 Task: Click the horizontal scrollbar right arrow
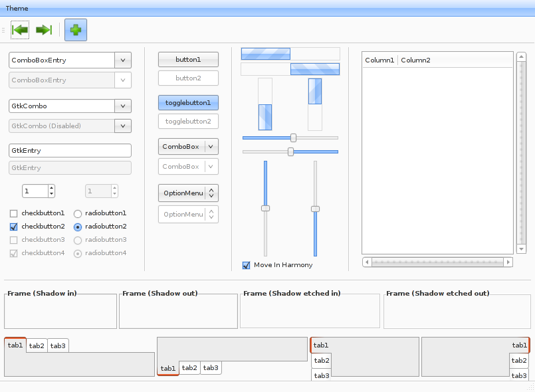click(508, 262)
